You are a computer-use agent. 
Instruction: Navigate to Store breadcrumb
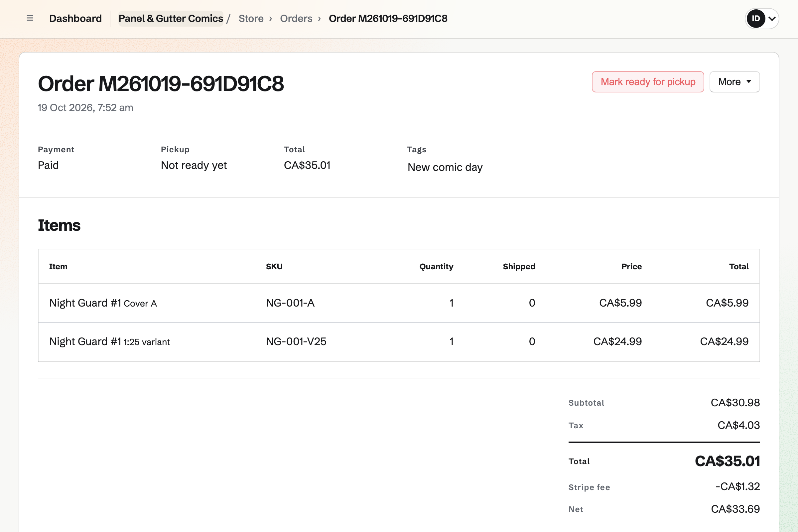pos(251,18)
